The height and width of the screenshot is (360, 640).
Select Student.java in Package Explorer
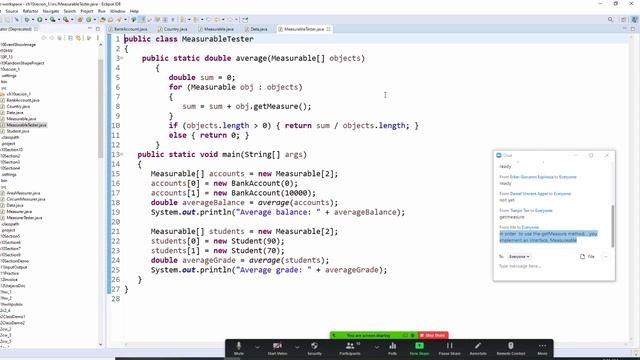pyautogui.click(x=18, y=131)
